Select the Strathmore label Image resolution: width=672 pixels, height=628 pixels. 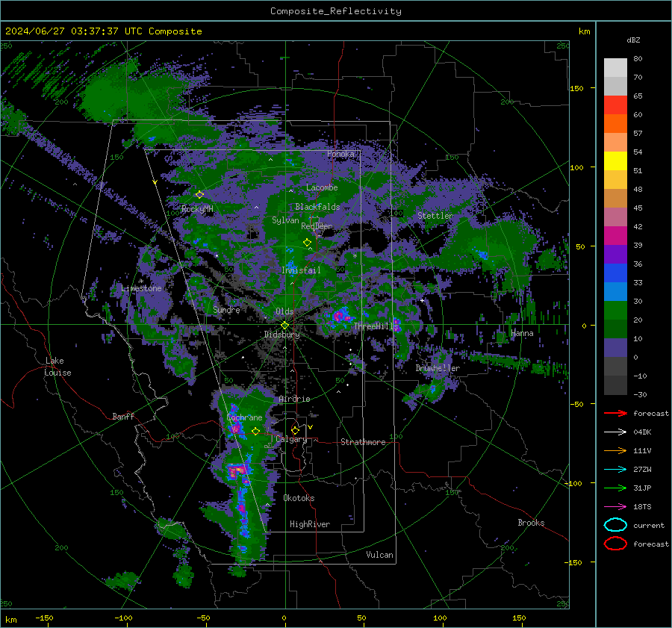[x=363, y=442]
